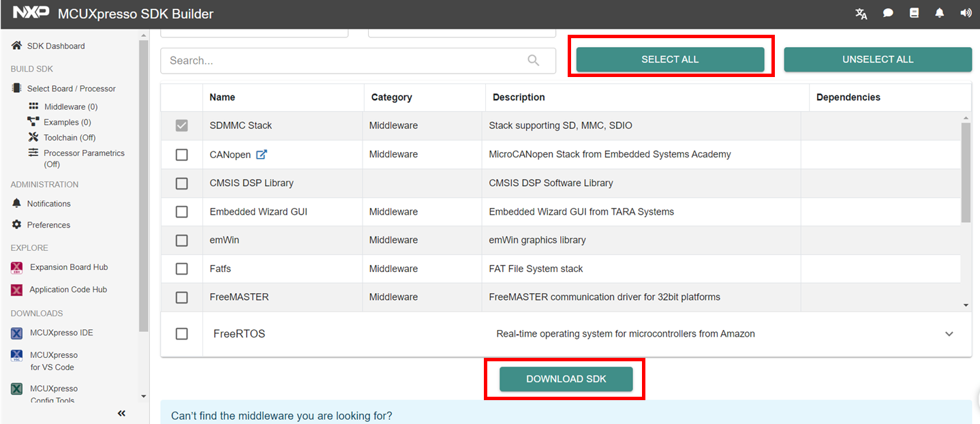Check the FreeMASTER checkbox
Viewport: 980px width, 424px height.
click(x=181, y=297)
